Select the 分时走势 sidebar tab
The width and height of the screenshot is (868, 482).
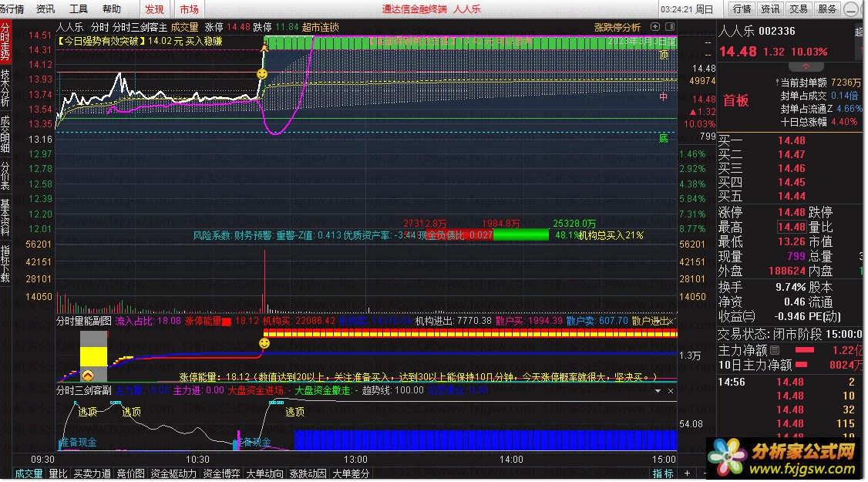click(x=5, y=41)
